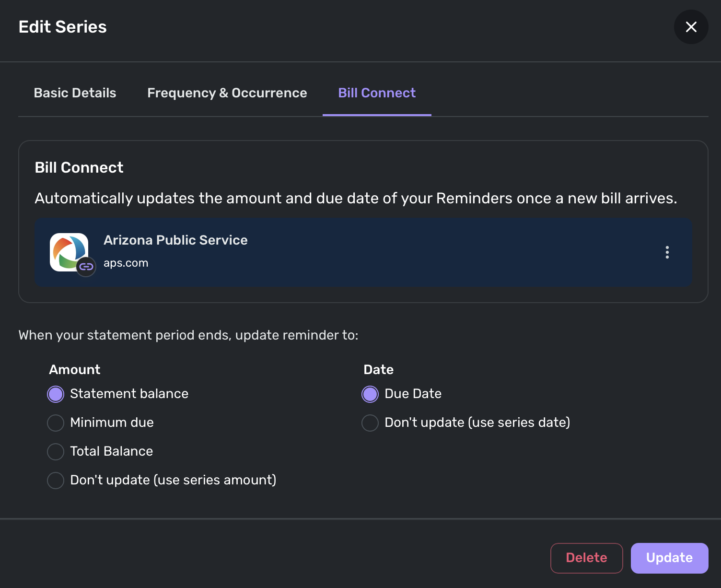
Task: Choose the Due Date radio button
Action: point(370,394)
